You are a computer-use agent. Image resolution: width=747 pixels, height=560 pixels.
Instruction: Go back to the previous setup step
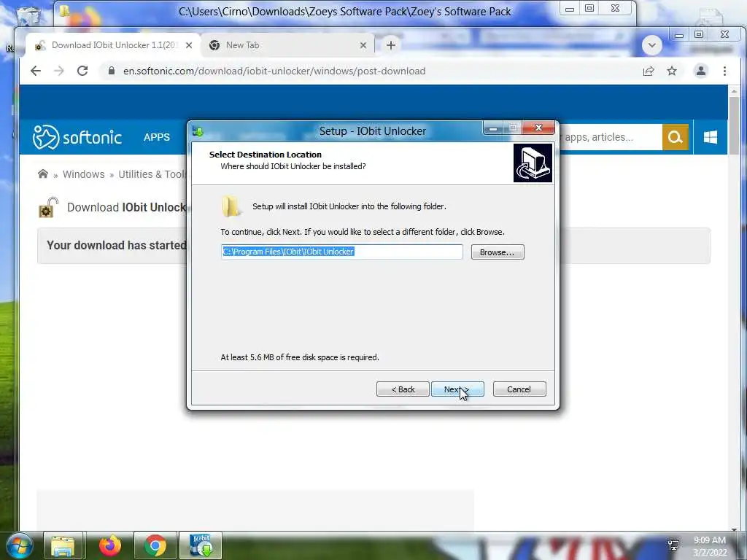tap(403, 389)
